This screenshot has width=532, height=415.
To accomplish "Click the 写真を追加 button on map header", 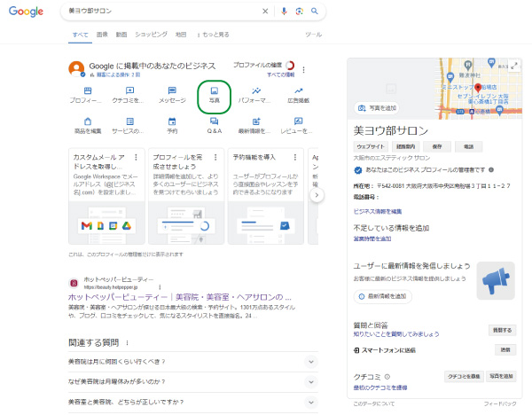I will (377, 108).
